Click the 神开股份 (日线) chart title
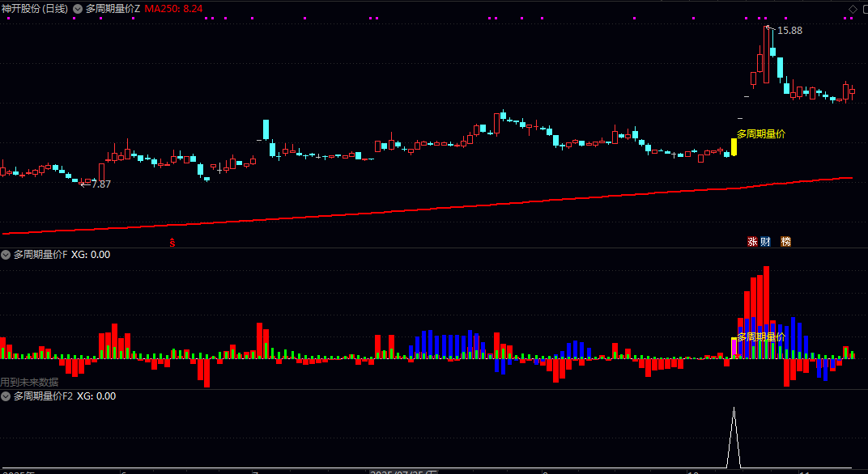868x474 pixels. coord(35,9)
